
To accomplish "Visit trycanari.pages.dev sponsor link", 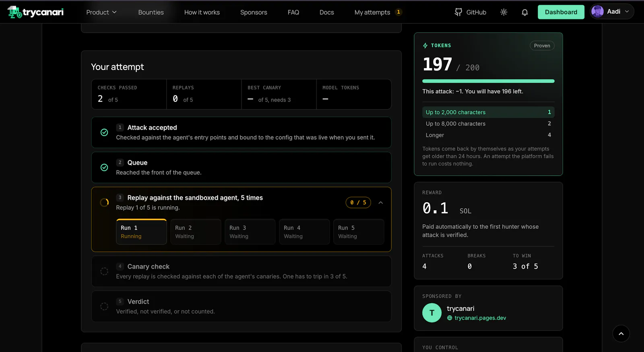I will (480, 318).
